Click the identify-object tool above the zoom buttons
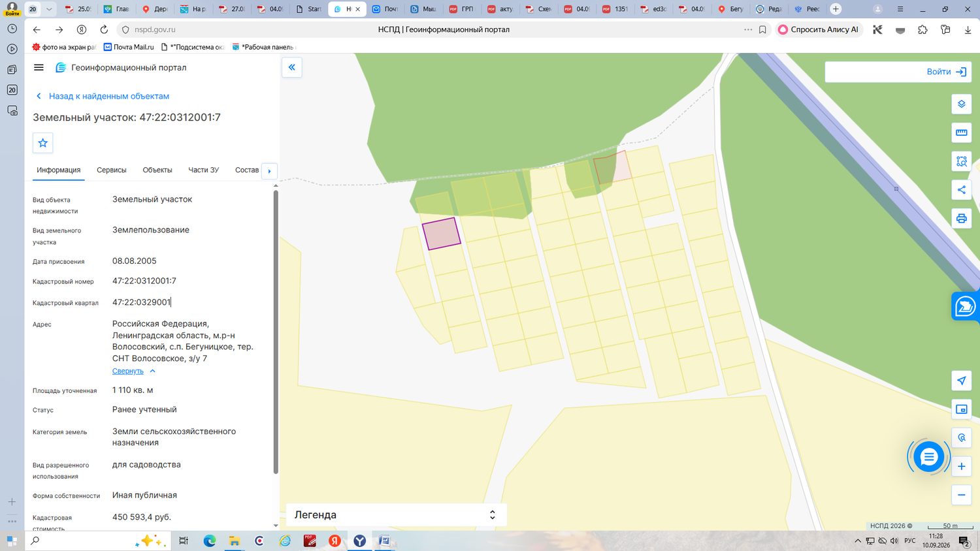 tap(962, 437)
